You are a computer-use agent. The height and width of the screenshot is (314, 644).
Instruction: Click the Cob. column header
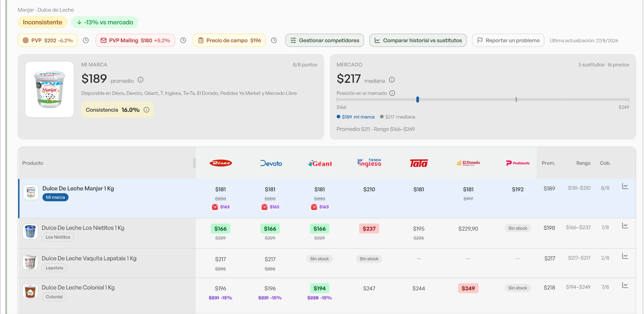pos(605,163)
